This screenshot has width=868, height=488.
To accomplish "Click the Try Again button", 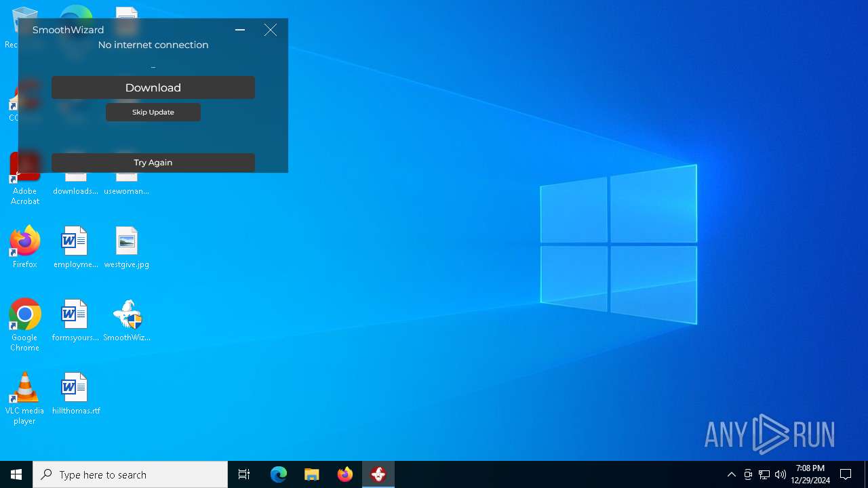I will click(x=153, y=163).
